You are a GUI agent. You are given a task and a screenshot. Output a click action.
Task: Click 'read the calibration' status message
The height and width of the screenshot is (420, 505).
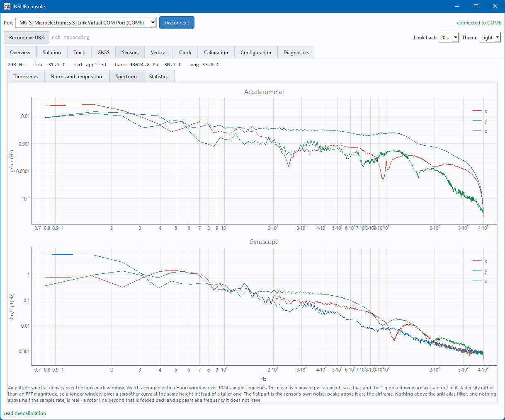(25, 413)
